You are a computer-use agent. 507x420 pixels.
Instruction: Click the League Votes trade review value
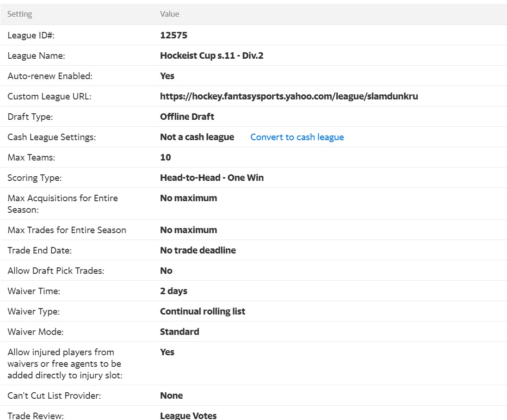[x=188, y=415]
